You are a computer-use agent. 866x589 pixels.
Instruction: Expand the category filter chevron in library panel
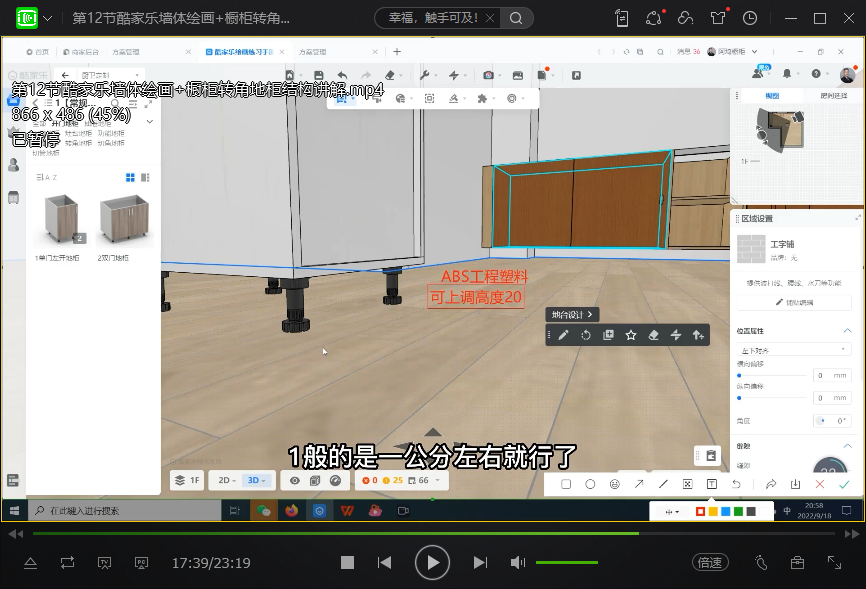click(x=150, y=122)
